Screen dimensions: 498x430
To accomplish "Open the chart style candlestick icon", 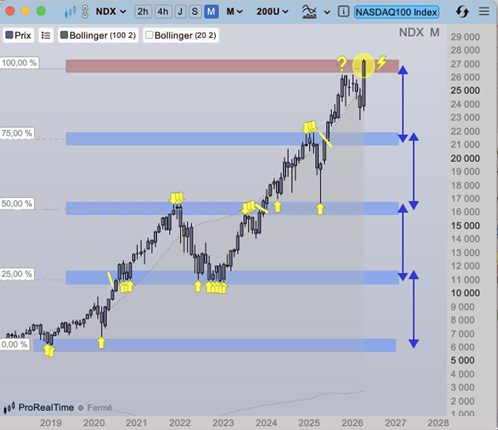I will (70, 12).
